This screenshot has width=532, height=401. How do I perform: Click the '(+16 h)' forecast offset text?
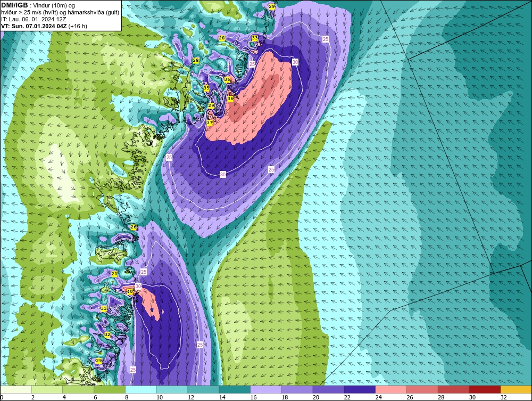tap(78, 26)
